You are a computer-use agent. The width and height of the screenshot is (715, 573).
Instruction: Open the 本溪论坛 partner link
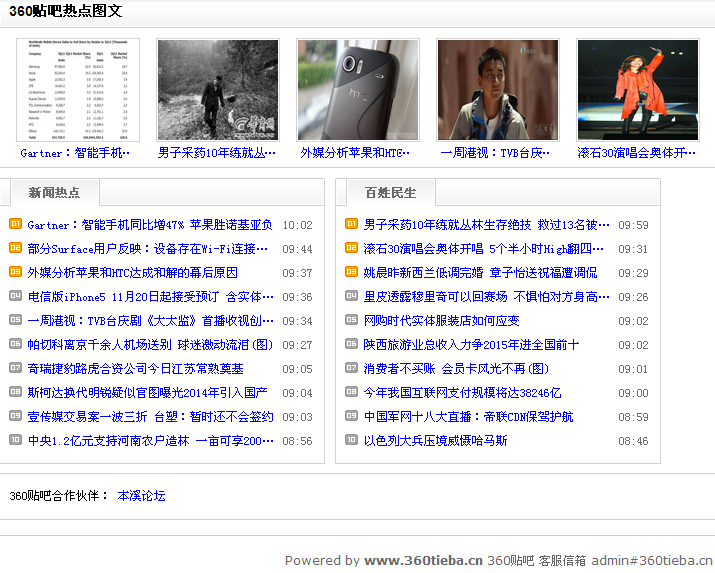(x=141, y=495)
